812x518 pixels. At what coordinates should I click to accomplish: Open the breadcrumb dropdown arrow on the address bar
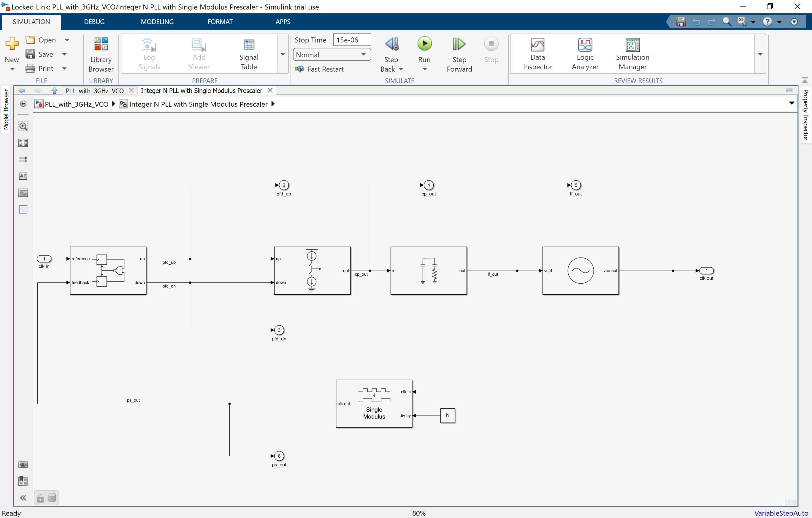[x=792, y=103]
